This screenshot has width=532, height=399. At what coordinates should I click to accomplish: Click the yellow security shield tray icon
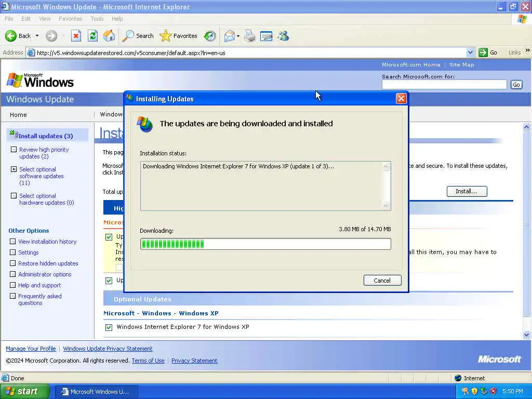pos(474,391)
